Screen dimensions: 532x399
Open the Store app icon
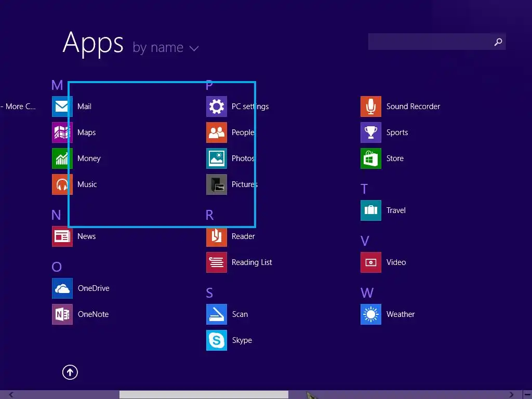click(371, 158)
